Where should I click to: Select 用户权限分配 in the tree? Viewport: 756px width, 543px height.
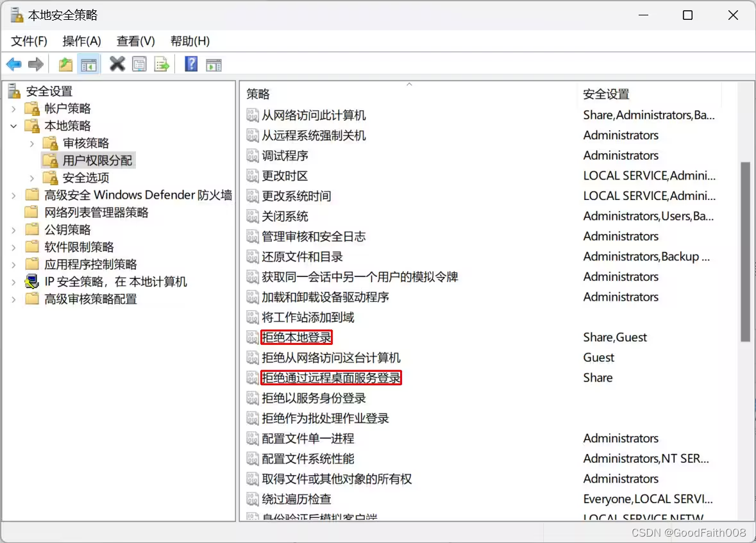point(97,160)
